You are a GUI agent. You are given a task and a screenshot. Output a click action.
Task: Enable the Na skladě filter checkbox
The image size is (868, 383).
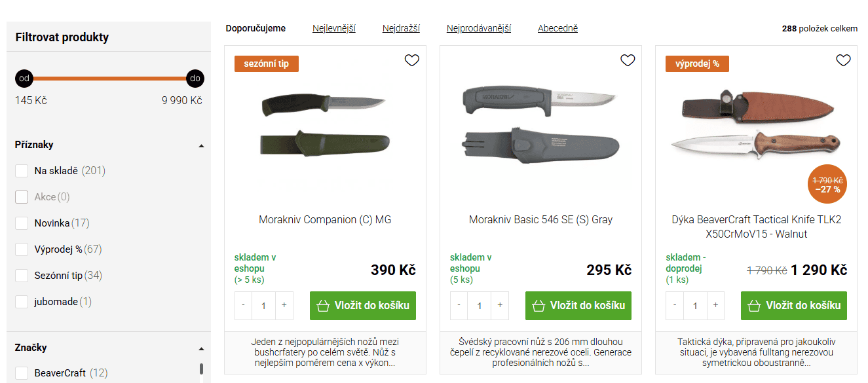[21, 170]
